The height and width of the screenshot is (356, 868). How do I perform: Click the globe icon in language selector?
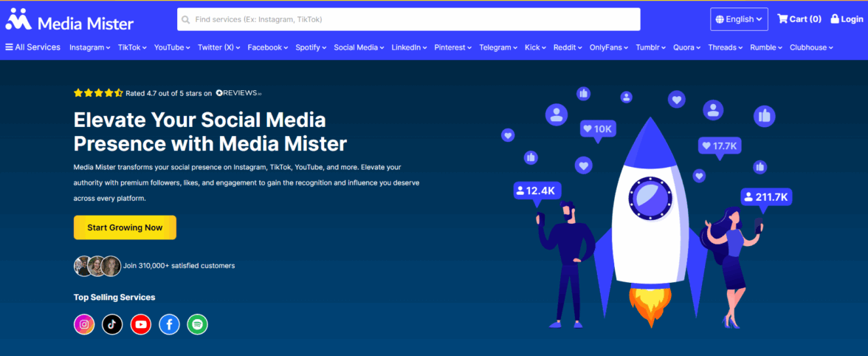click(x=720, y=19)
